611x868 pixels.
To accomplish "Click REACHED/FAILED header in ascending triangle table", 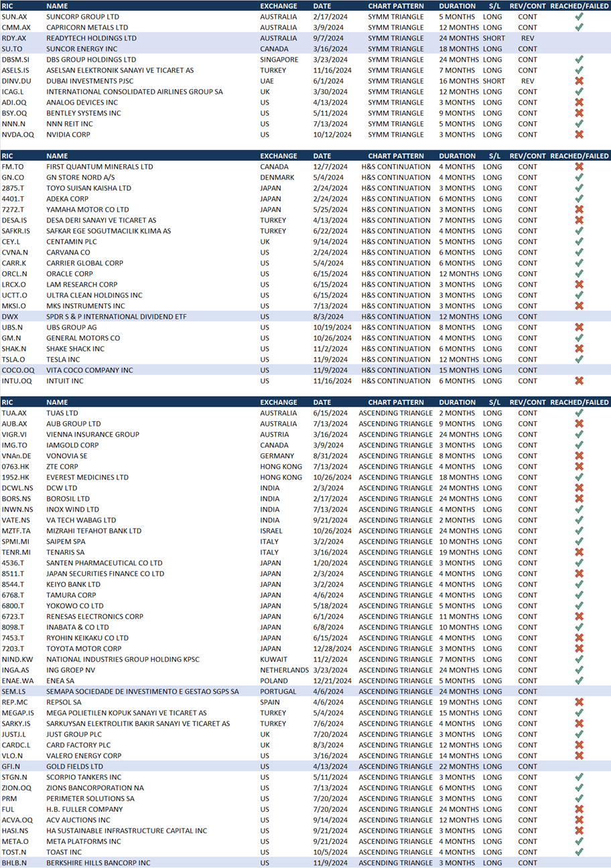I will [579, 403].
